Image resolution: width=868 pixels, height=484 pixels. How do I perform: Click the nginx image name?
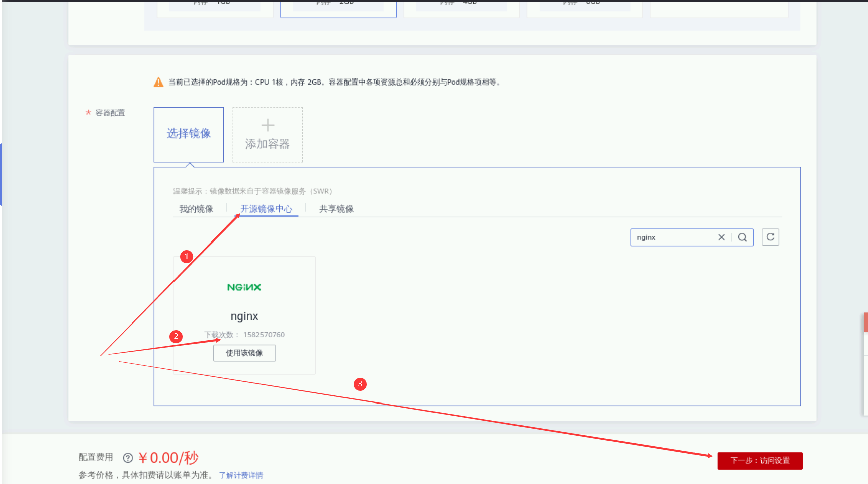[x=244, y=316]
